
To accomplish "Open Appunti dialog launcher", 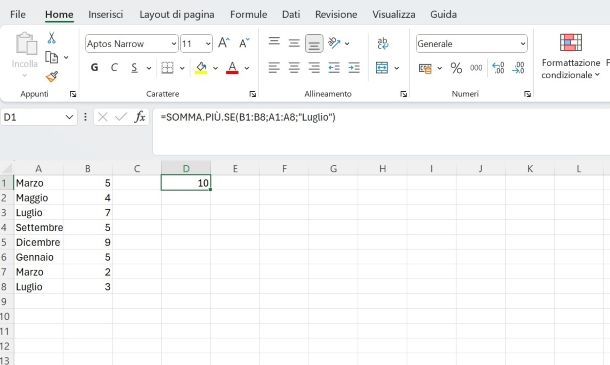I will point(73,94).
